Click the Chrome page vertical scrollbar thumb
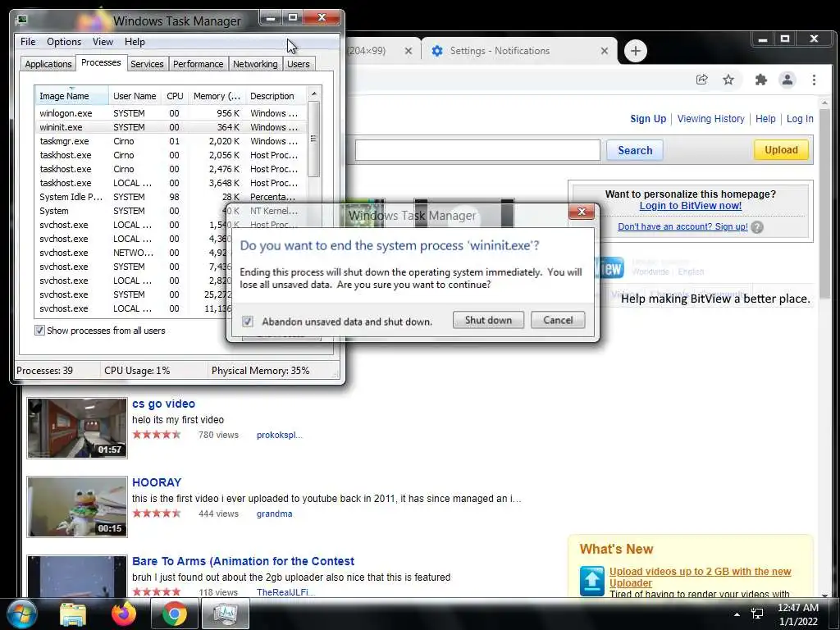 [x=824, y=203]
